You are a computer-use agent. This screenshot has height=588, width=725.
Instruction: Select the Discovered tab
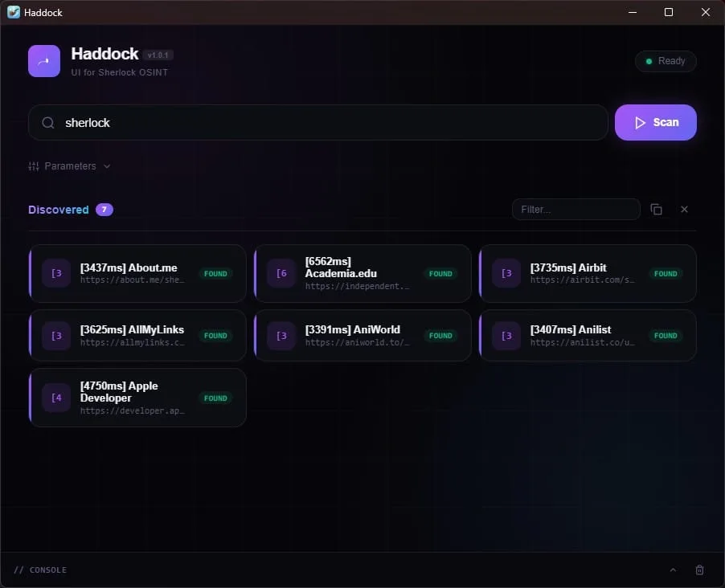tap(57, 209)
